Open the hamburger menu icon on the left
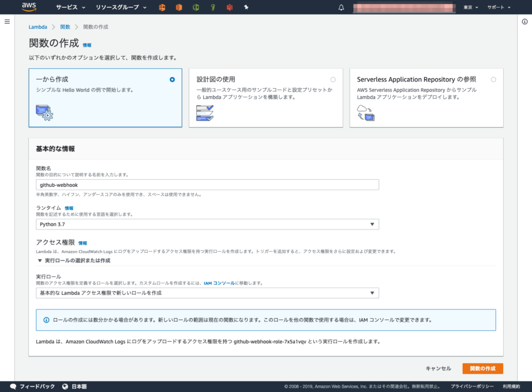532x392 pixels. click(x=7, y=22)
